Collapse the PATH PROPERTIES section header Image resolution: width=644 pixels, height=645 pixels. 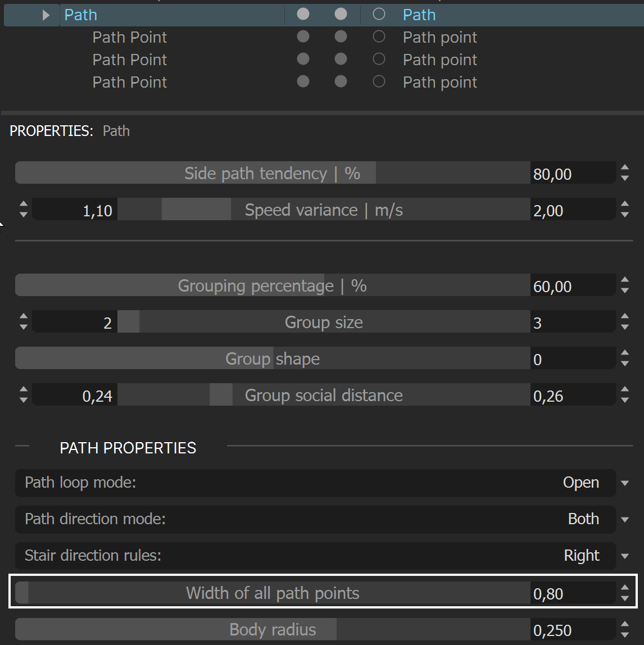pyautogui.click(x=128, y=448)
